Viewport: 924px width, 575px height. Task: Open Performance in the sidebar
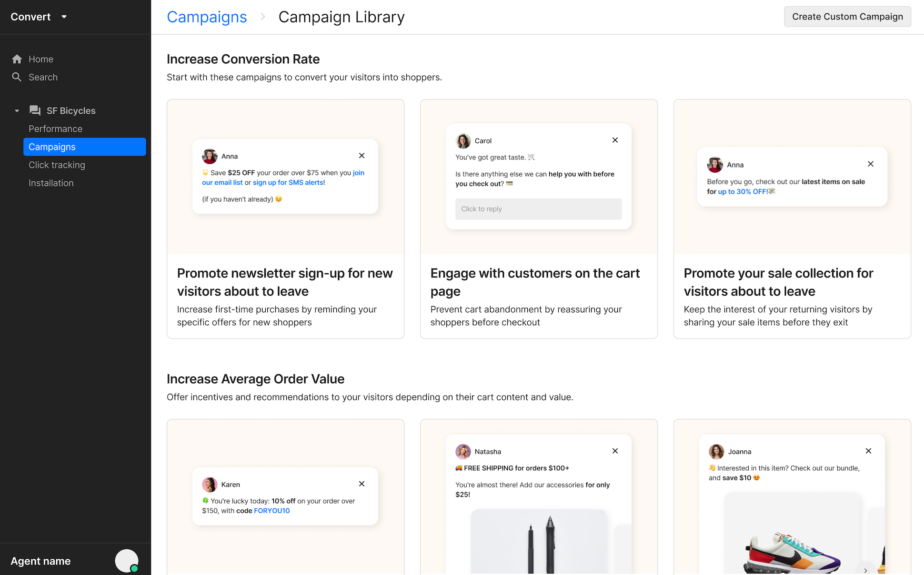pyautogui.click(x=55, y=129)
